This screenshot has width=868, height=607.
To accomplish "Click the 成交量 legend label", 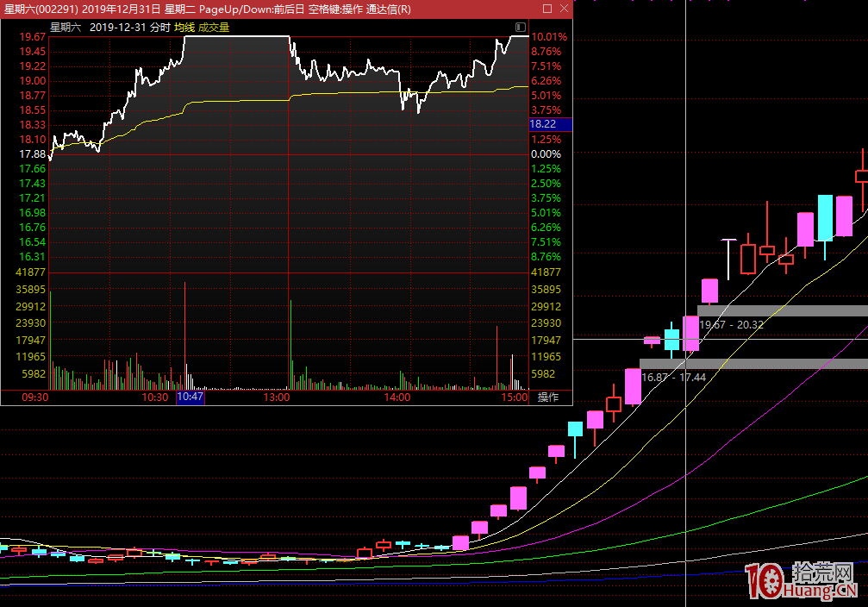I will coord(214,28).
